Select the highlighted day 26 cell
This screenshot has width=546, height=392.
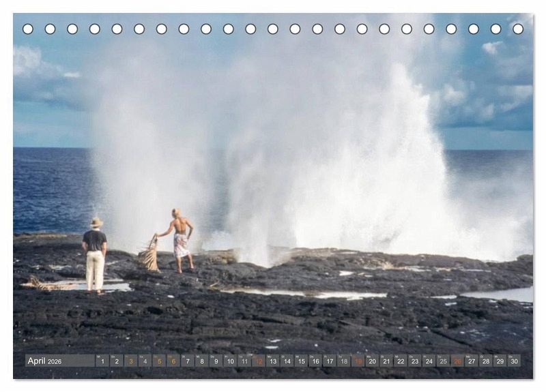(x=457, y=361)
